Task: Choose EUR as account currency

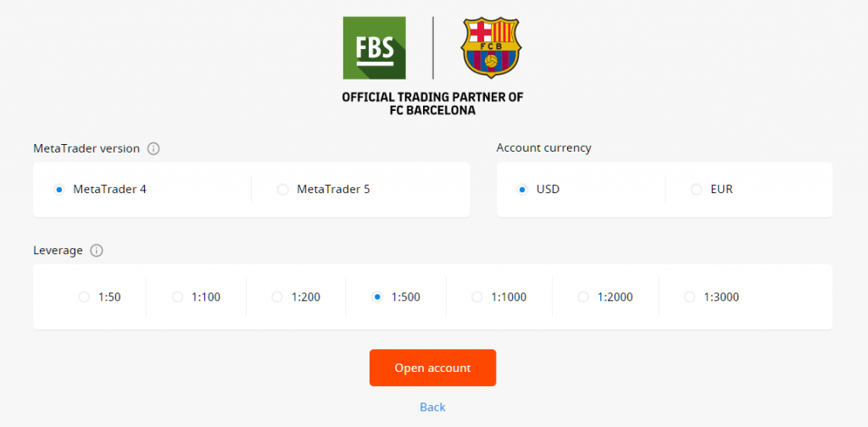Action: (x=697, y=190)
